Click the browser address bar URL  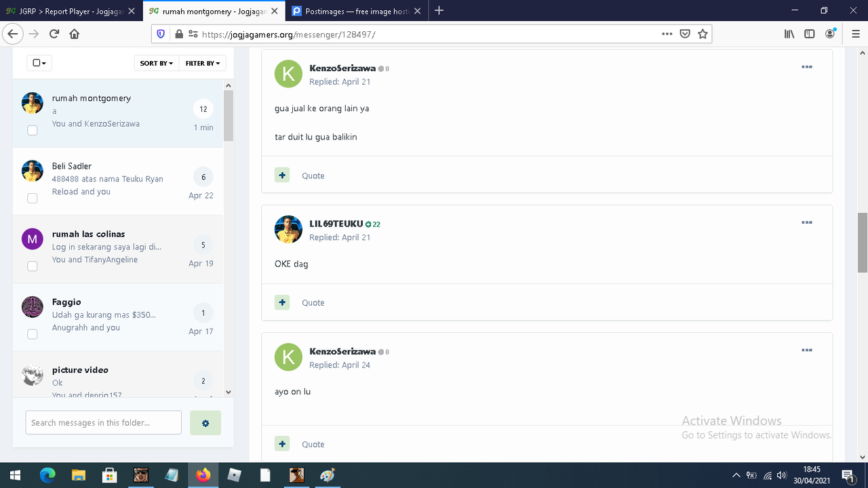pos(288,34)
